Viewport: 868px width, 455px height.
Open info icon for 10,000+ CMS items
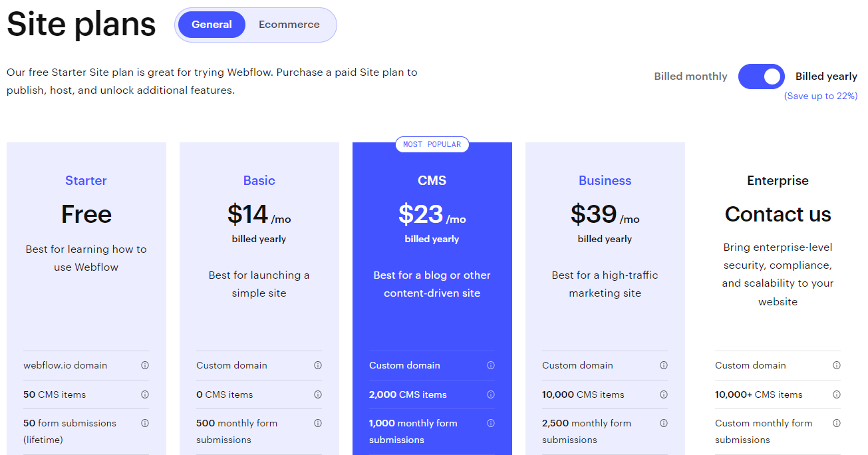[837, 394]
